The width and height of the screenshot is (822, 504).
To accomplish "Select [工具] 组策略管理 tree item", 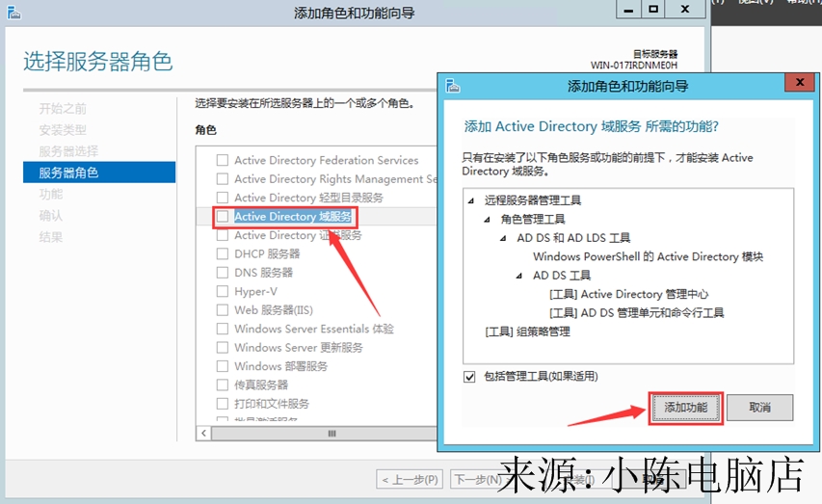I will pos(527,332).
